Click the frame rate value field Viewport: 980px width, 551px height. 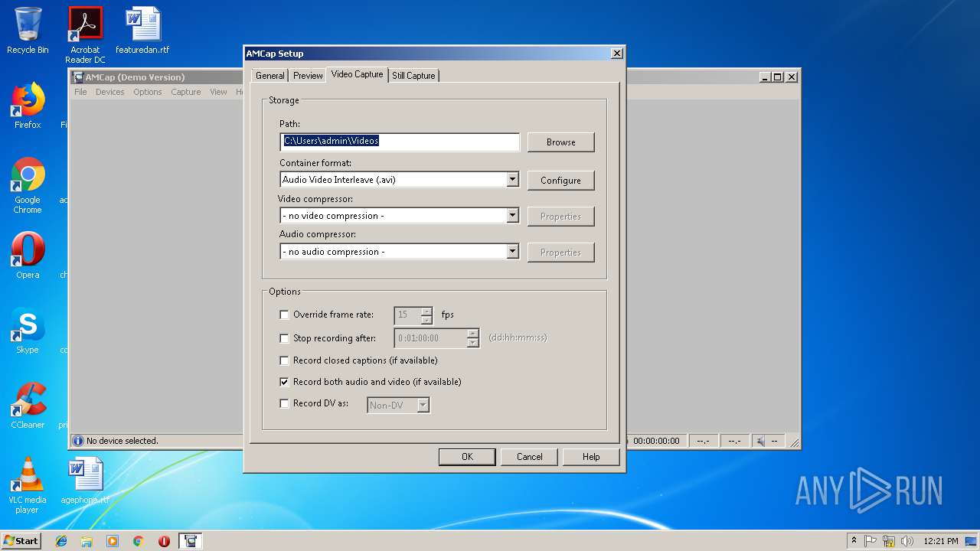(x=407, y=315)
